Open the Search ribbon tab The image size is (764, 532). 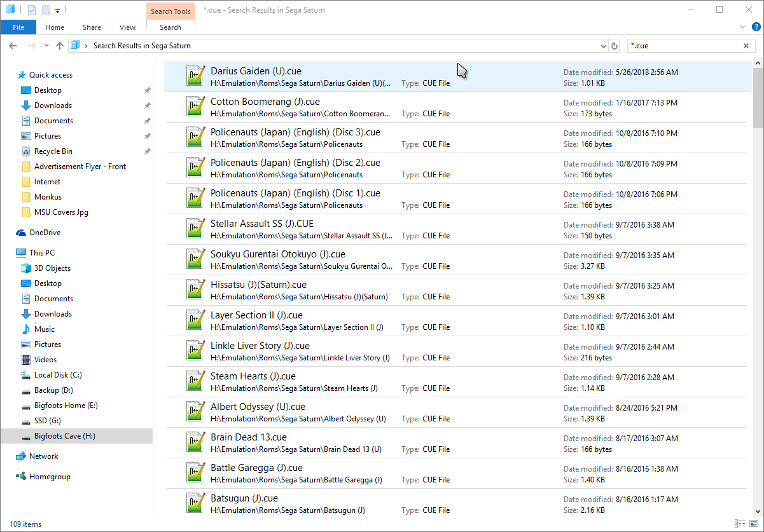coord(170,27)
